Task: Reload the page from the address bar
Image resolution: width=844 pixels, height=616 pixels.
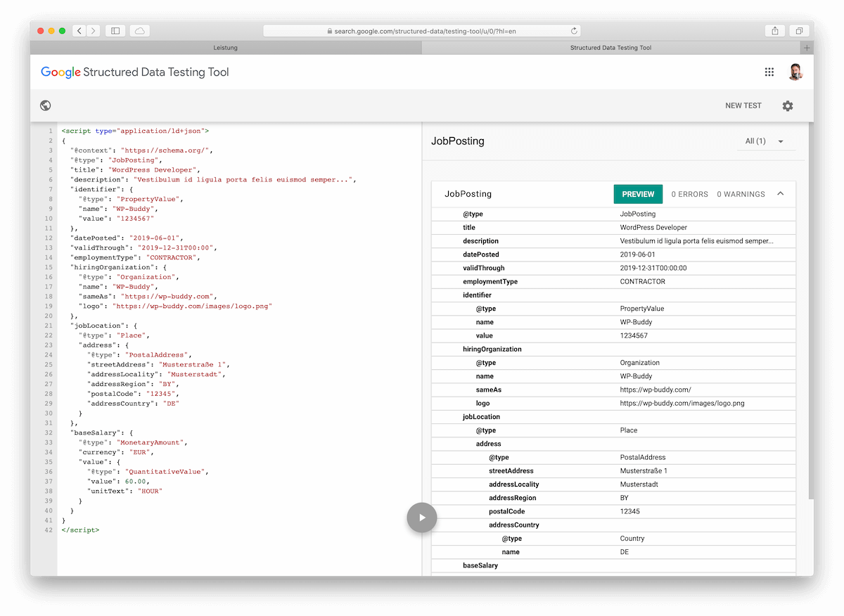Action: (x=574, y=31)
